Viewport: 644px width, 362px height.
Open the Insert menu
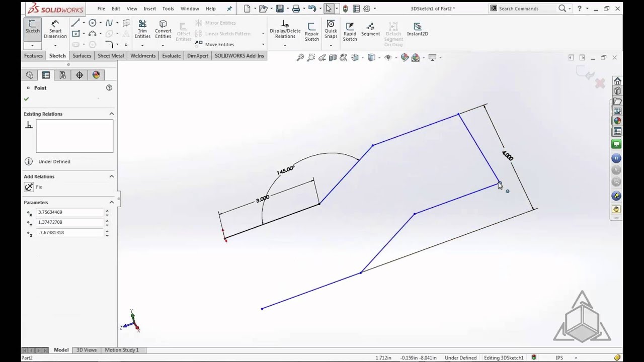click(149, 9)
